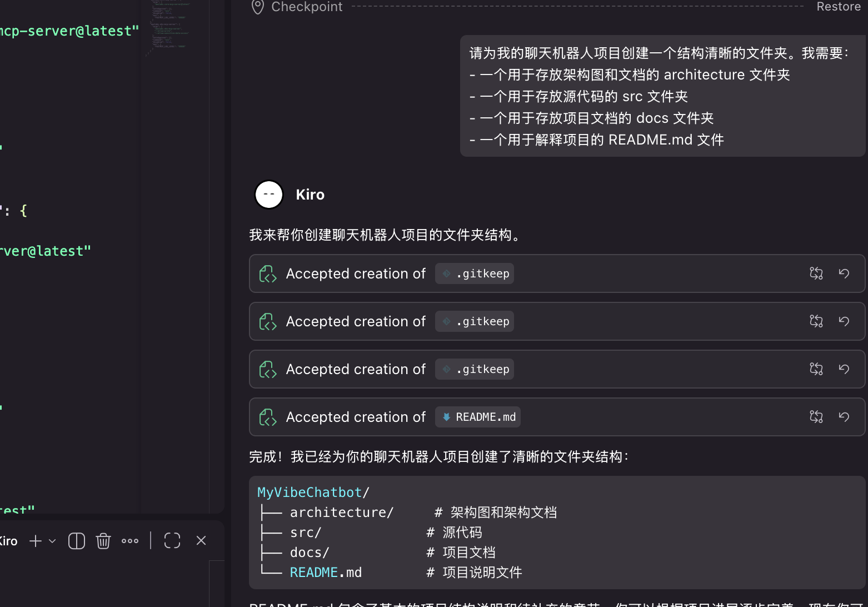The width and height of the screenshot is (868, 607).
Task: Expand the launch profile chevron beside plus
Action: [x=53, y=541]
